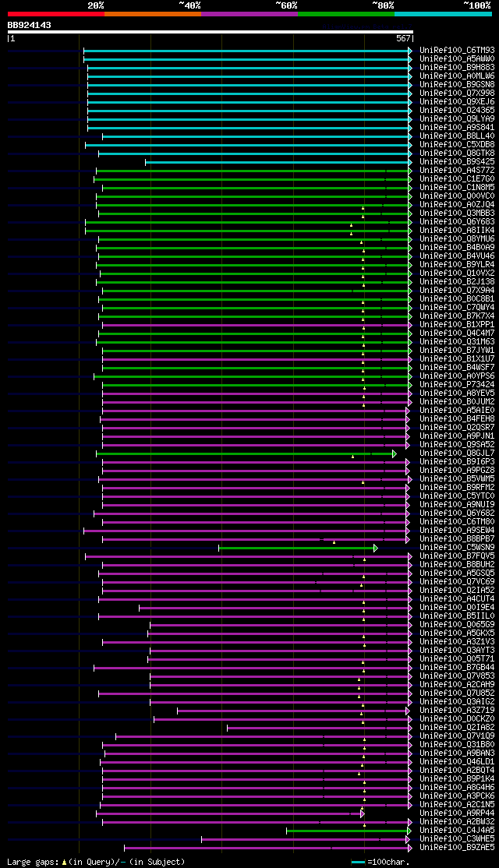499x868 pixels.
Task: Click the purple alignment bar for B9ZAE5
Action: click(268, 848)
